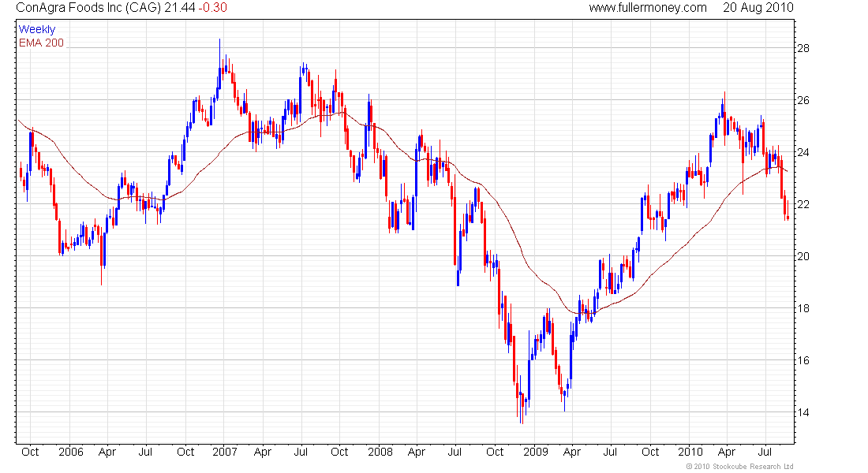Click the 26 price axis label

[x=803, y=100]
